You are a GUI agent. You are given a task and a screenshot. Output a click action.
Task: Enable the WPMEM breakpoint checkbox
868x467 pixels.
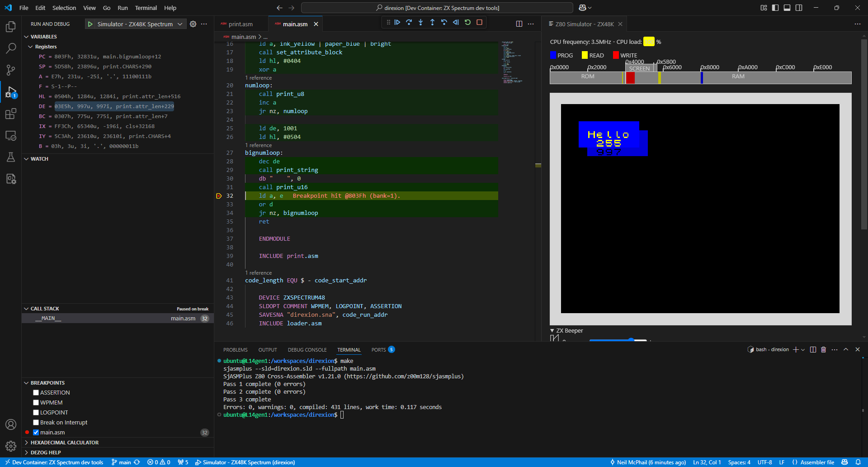coord(36,403)
